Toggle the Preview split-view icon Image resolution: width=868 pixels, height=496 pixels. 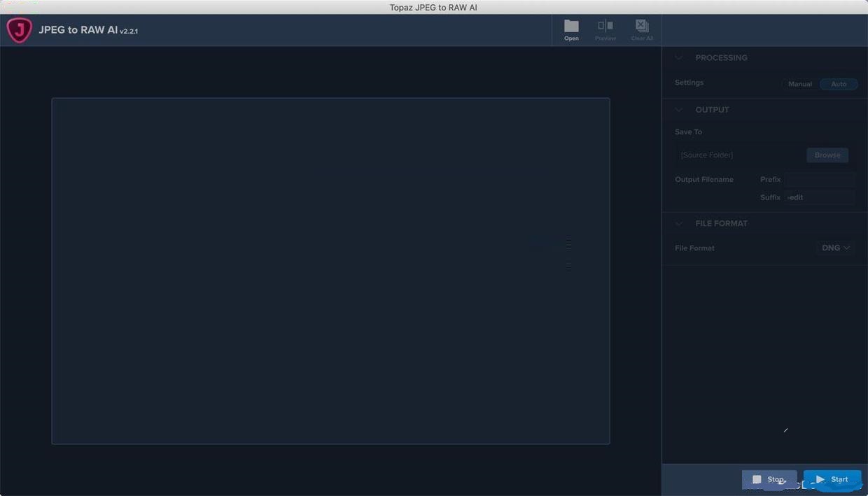pyautogui.click(x=605, y=30)
